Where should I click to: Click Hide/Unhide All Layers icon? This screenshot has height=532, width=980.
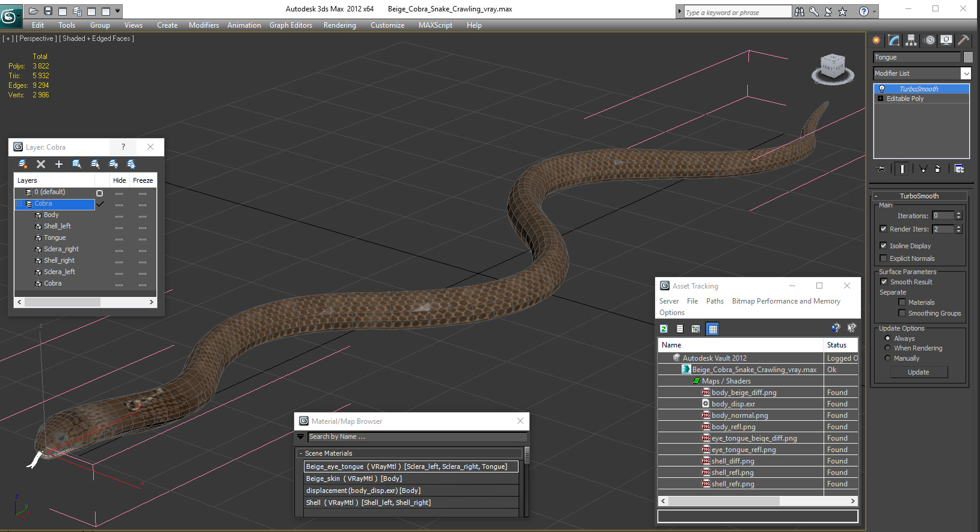tap(113, 164)
